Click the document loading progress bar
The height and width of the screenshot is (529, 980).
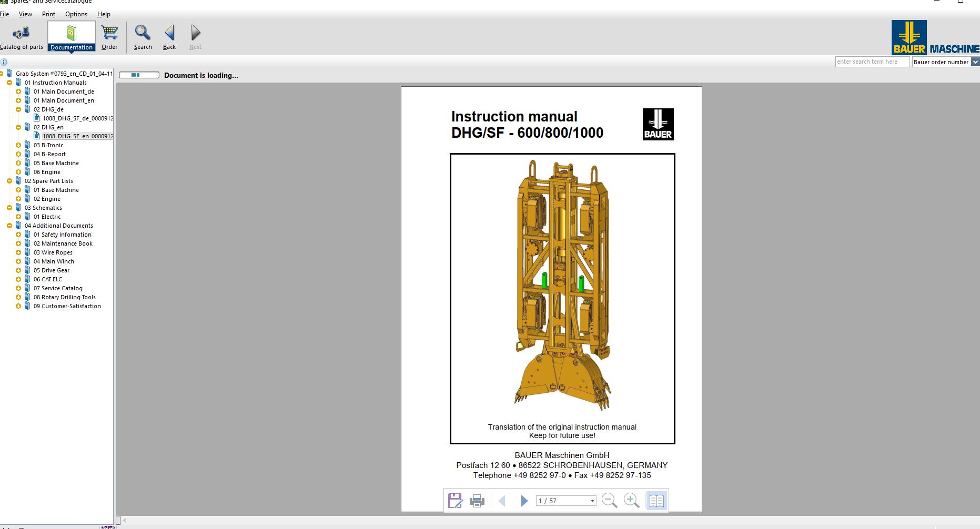[139, 75]
